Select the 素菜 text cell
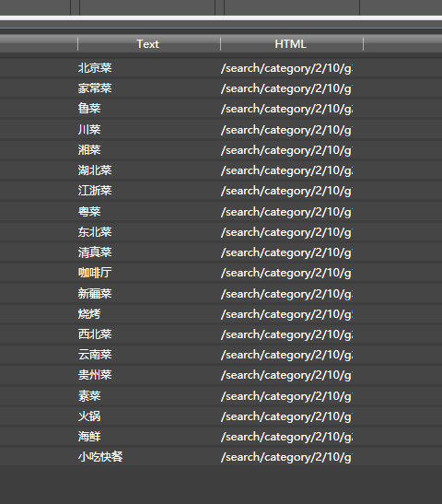 tap(89, 396)
